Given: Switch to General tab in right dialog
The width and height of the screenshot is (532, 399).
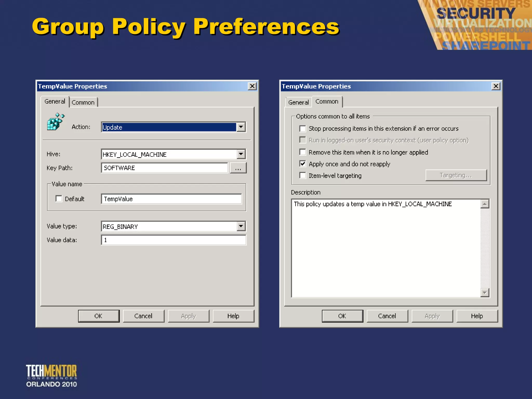Looking at the screenshot, I should (x=298, y=103).
